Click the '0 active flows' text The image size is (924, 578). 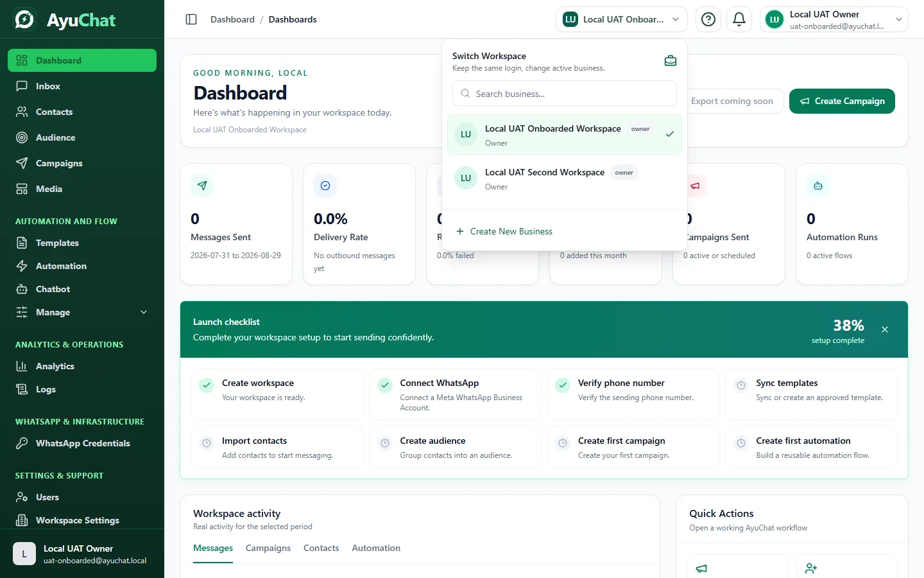click(829, 256)
